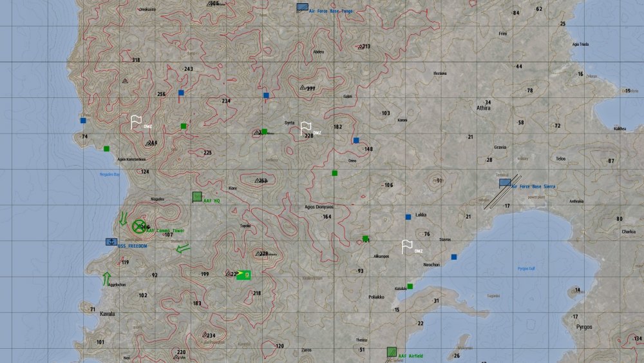644x363 pixels.
Task: Click the DMZ white flag near Neochori
Action: (407, 246)
